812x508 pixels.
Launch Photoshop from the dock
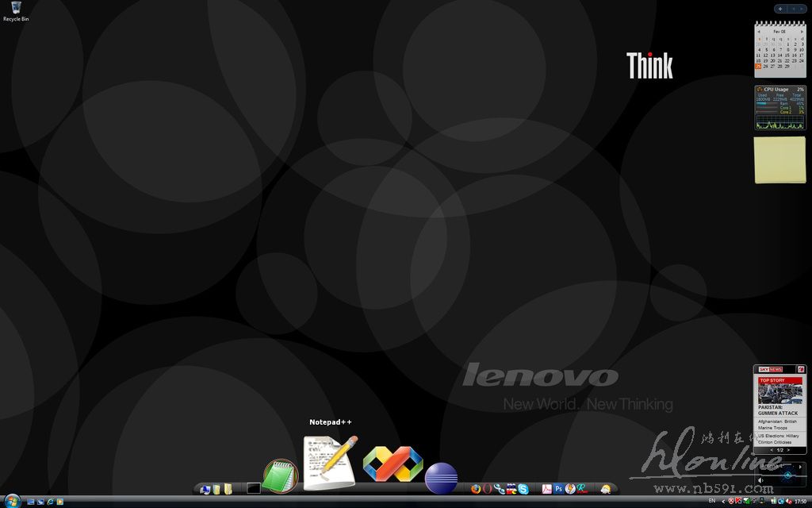(558, 489)
